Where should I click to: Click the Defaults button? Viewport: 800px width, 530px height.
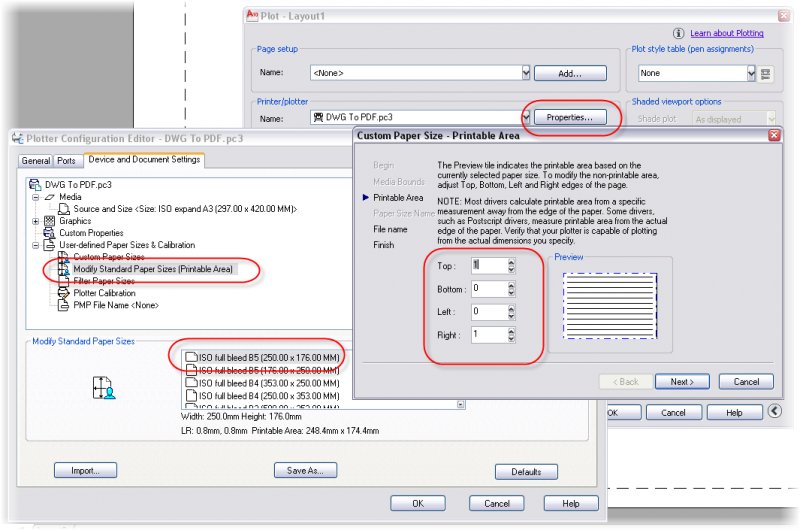click(x=526, y=472)
